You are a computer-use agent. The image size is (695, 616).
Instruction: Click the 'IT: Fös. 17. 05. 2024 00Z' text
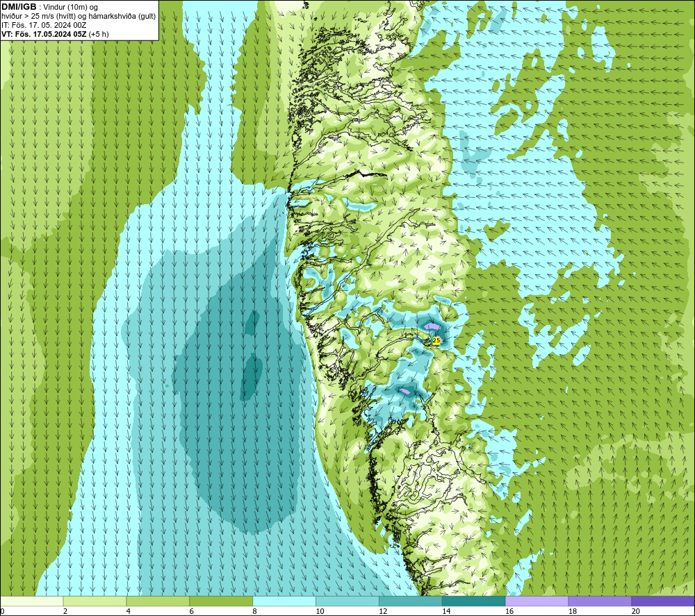(x=44, y=25)
